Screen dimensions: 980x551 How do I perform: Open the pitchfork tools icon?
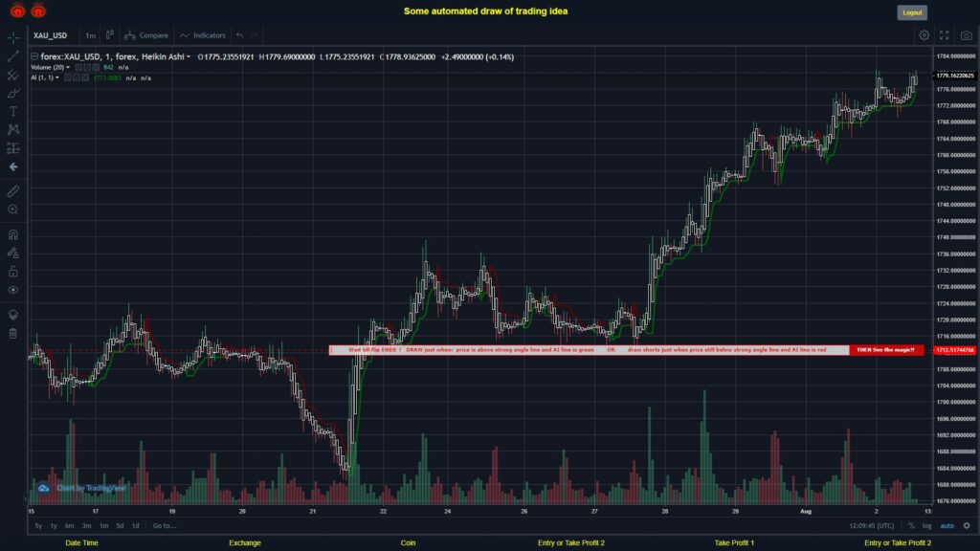click(x=13, y=75)
